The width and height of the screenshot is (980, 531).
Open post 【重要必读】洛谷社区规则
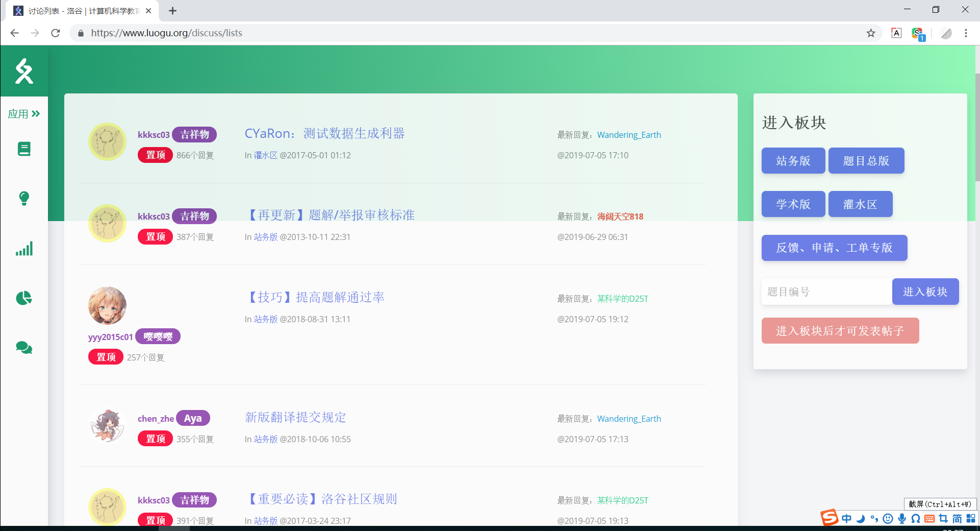[321, 499]
